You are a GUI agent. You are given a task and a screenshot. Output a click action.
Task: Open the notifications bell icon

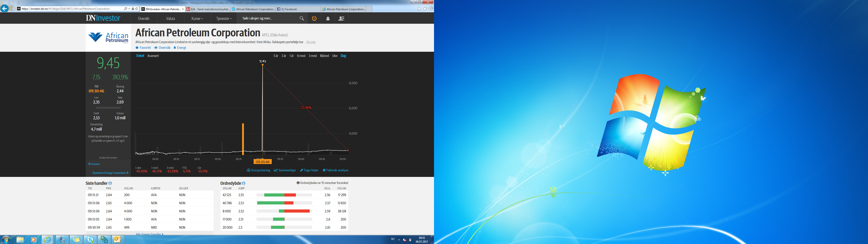(328, 19)
